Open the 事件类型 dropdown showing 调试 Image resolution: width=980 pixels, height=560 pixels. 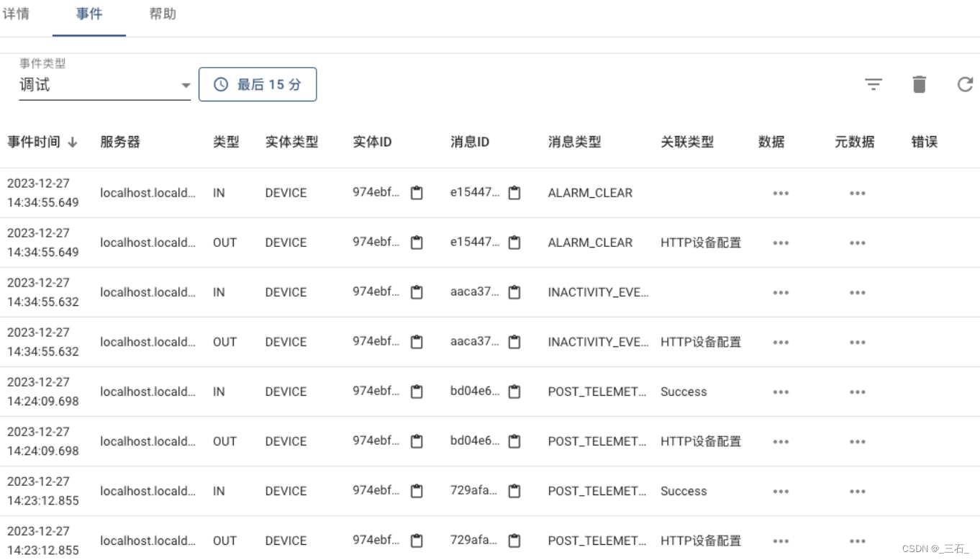[x=105, y=85]
